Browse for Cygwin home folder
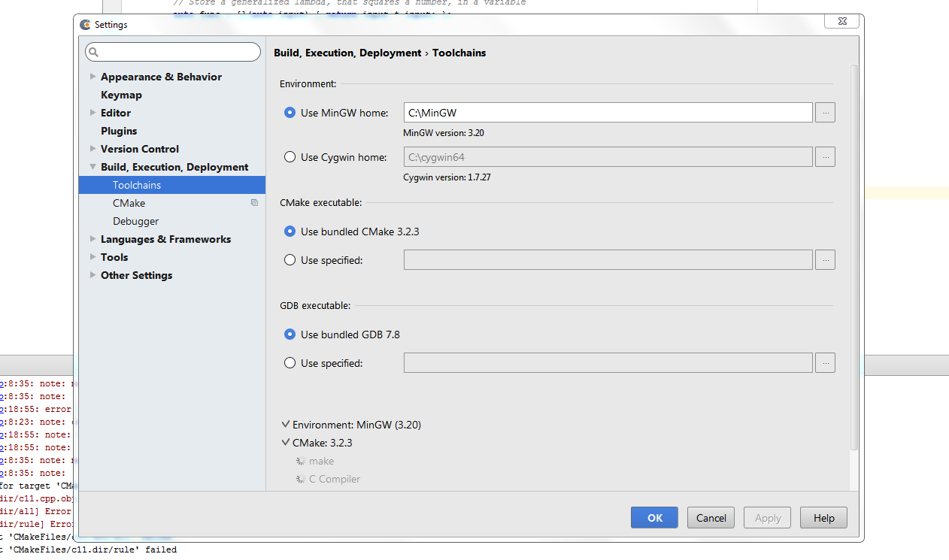 pos(825,157)
